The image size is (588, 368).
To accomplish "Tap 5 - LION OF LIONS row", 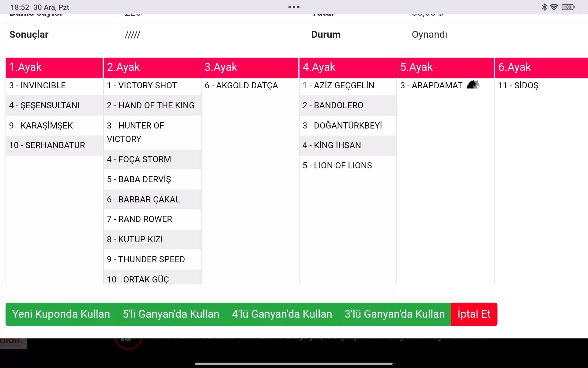I will point(337,166).
